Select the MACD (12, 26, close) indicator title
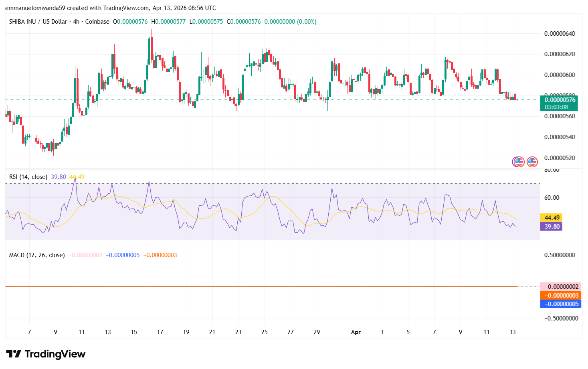This screenshot has height=369, width=588. pos(37,255)
